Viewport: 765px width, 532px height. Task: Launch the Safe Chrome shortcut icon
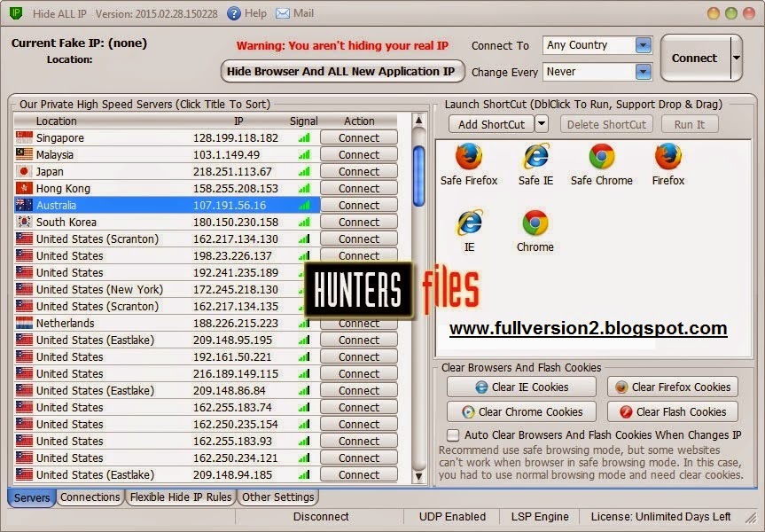click(602, 157)
